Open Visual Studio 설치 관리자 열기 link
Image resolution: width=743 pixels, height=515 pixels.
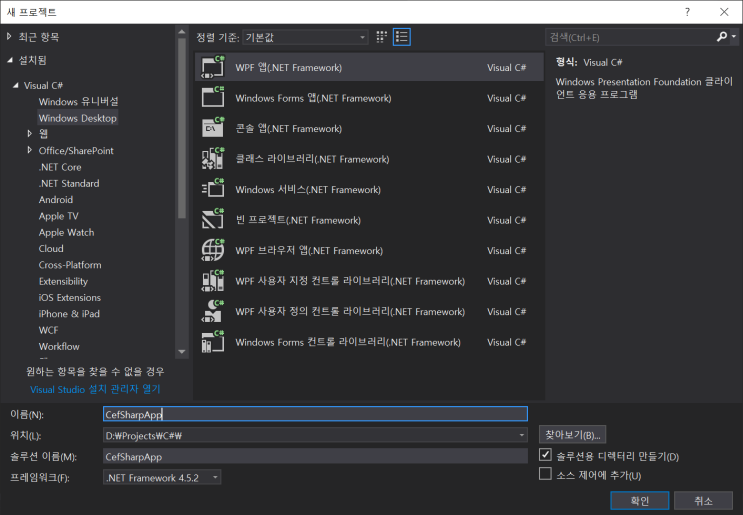(95, 389)
